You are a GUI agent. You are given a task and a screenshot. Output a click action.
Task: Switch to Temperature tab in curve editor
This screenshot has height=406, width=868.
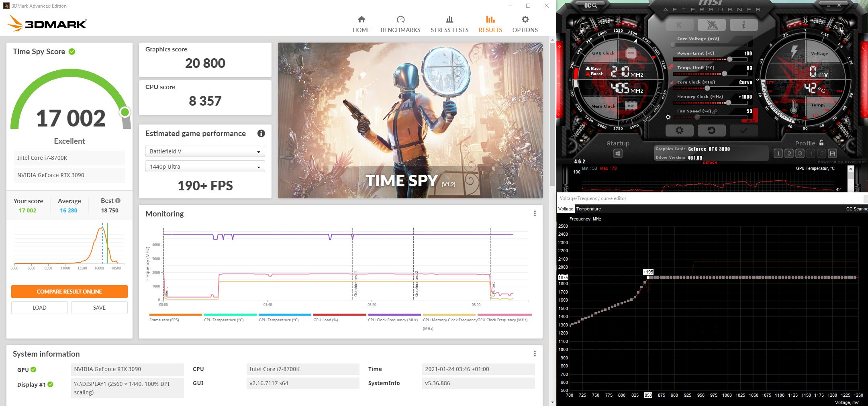[x=588, y=209]
